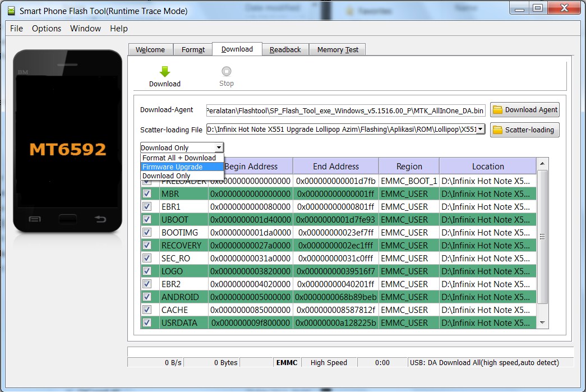Screen dimensions: 586x392
Task: Click the empty progress bar
Action: [x=350, y=352]
